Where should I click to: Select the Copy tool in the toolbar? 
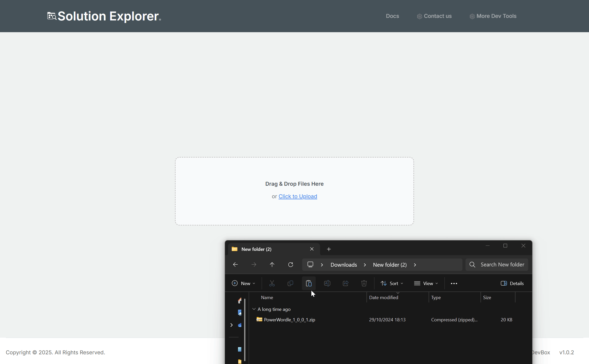(x=290, y=283)
